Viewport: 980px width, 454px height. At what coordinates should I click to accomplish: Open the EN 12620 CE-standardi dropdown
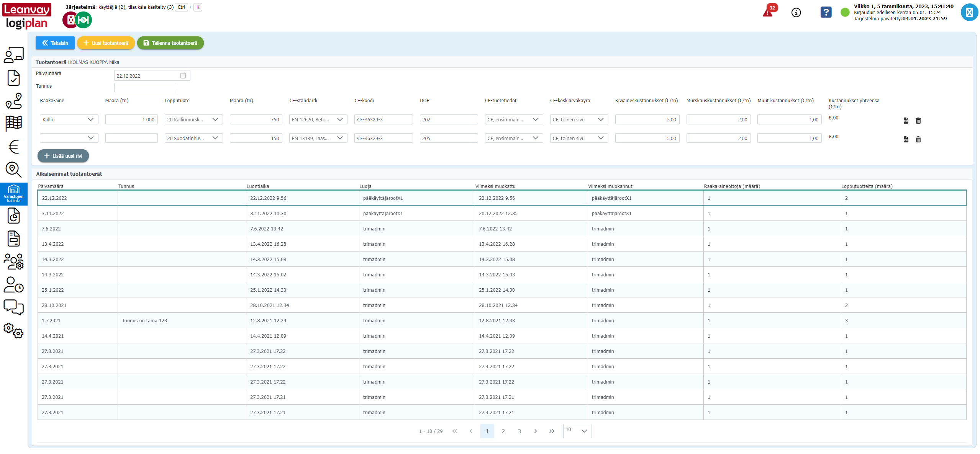pos(318,119)
